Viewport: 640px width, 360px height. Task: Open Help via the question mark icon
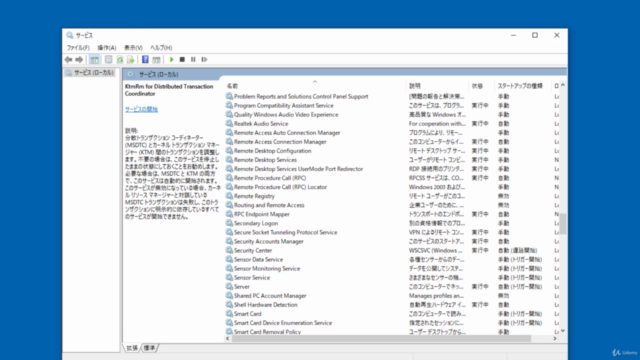pyautogui.click(x=145, y=60)
